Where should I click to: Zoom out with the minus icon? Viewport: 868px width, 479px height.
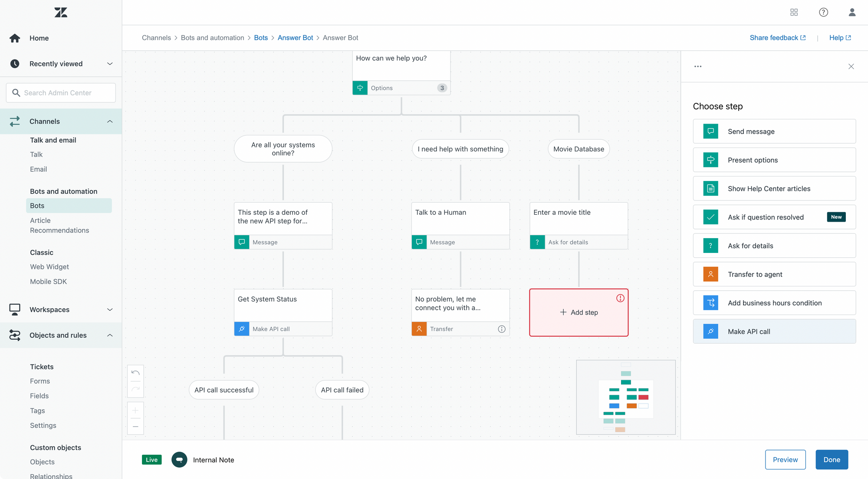click(x=135, y=427)
